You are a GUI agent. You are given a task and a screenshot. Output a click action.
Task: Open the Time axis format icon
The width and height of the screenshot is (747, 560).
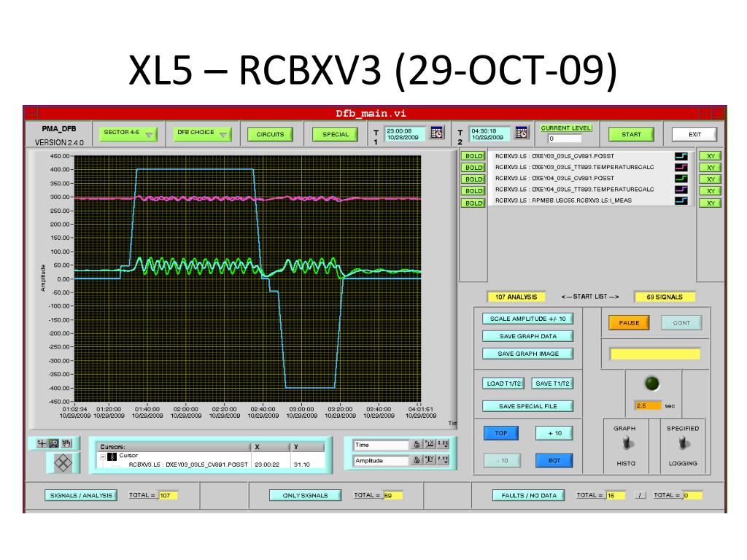point(443,444)
